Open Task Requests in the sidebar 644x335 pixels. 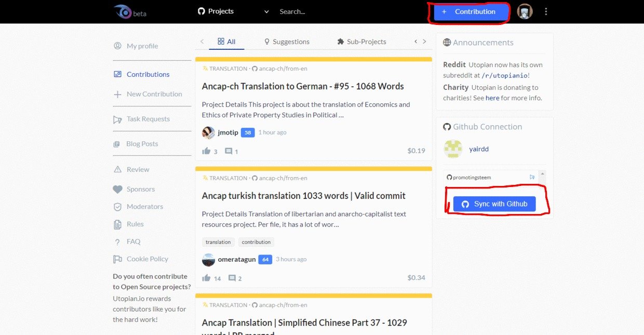[x=148, y=119]
